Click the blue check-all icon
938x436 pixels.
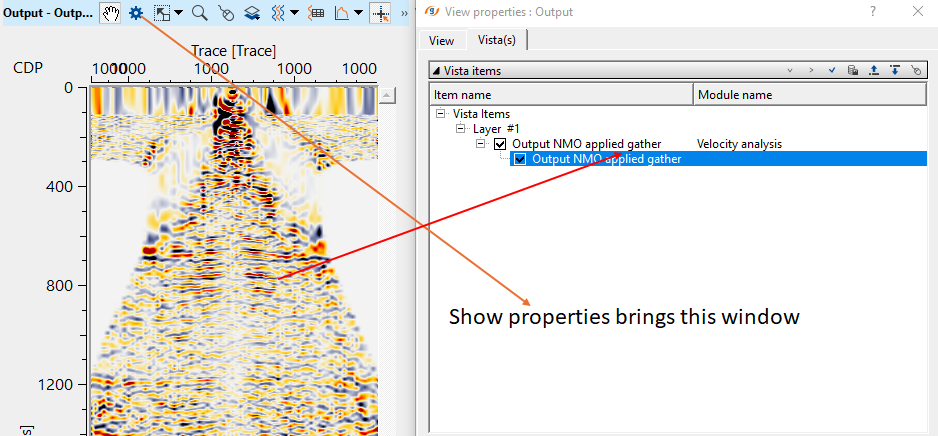tap(832, 71)
